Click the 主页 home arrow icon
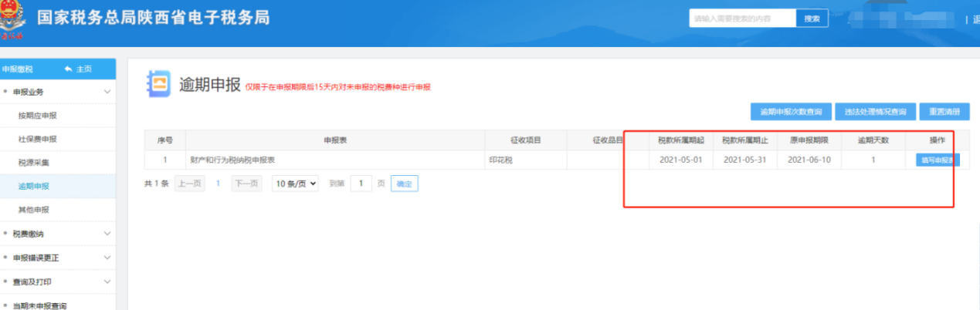 69,69
